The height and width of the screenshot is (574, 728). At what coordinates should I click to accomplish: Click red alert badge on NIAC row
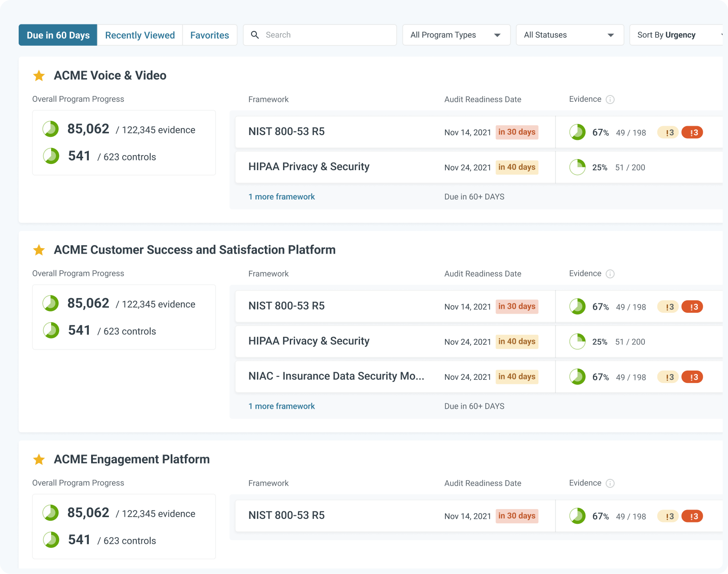click(x=692, y=377)
